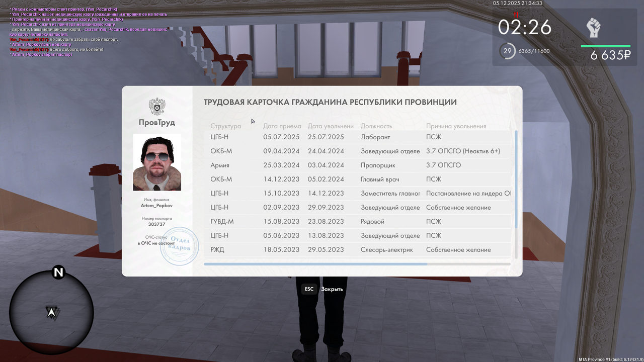Click the 6365/11600 experience counter
Screen dimensions: 644x362
coord(534,51)
